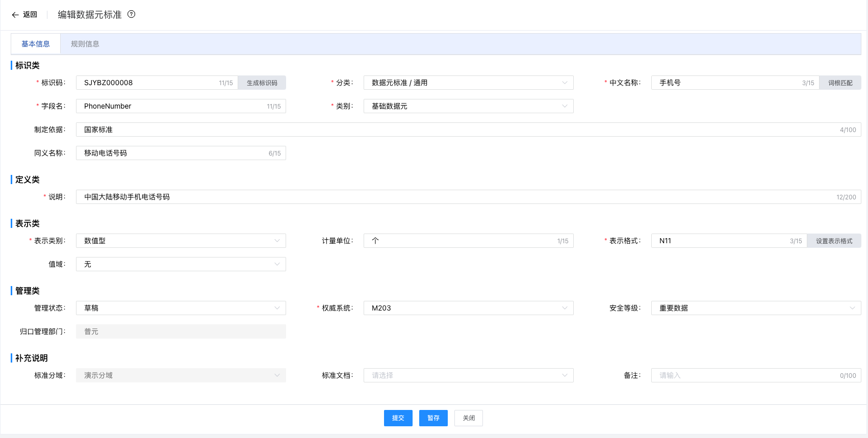Open the 分类 dropdown

pyautogui.click(x=468, y=83)
